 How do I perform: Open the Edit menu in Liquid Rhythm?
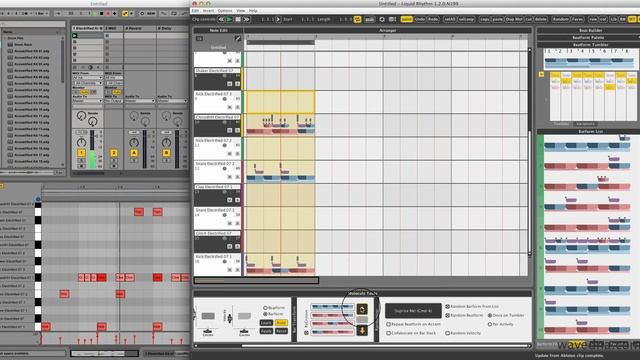(x=195, y=11)
